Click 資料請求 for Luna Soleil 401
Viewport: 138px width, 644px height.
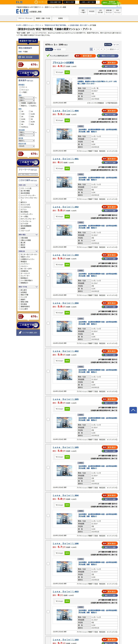click(110, 159)
